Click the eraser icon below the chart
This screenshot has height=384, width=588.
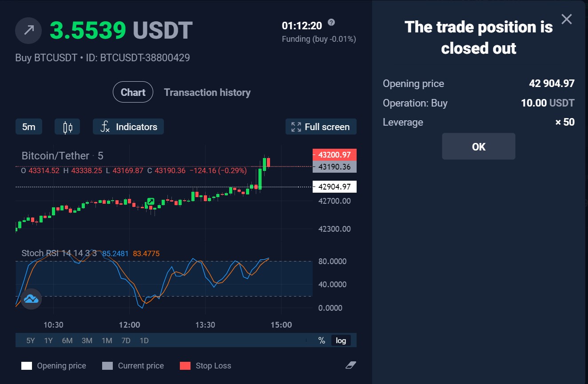click(x=351, y=365)
